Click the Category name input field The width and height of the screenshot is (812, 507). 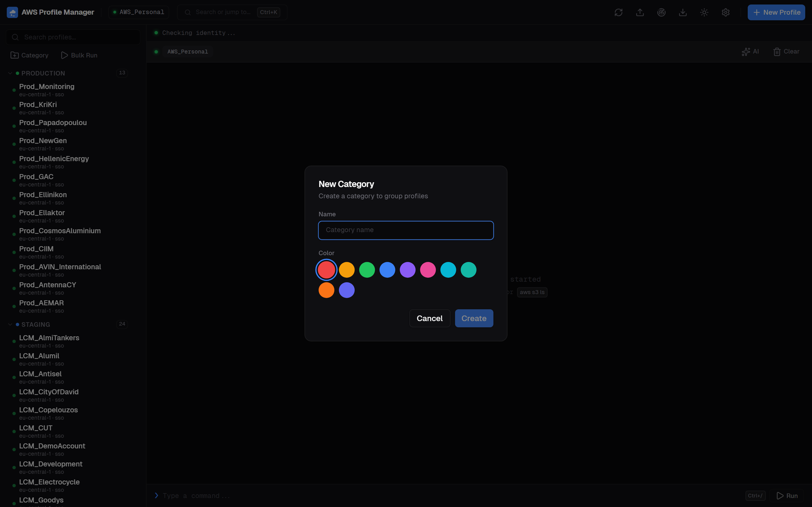pos(406,230)
